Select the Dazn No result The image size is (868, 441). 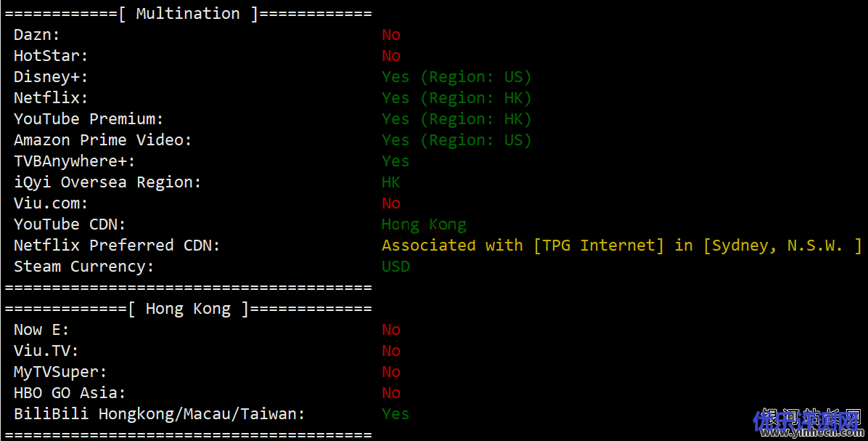click(x=391, y=35)
